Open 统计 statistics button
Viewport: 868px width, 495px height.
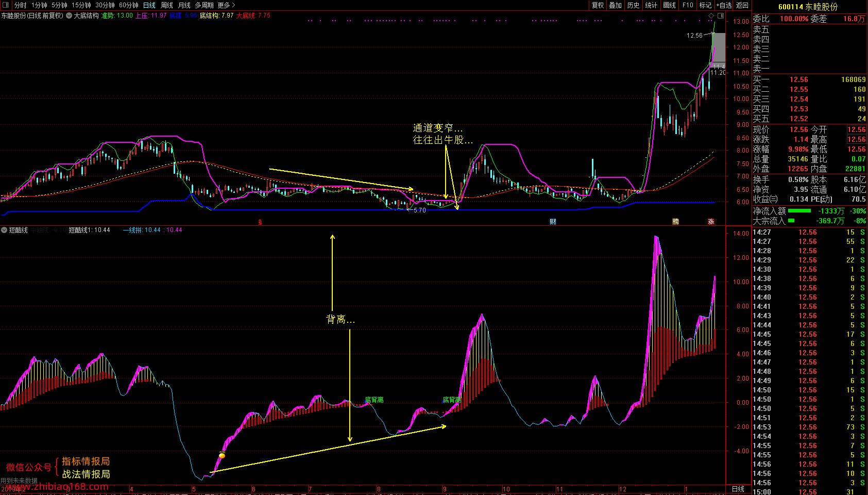652,5
